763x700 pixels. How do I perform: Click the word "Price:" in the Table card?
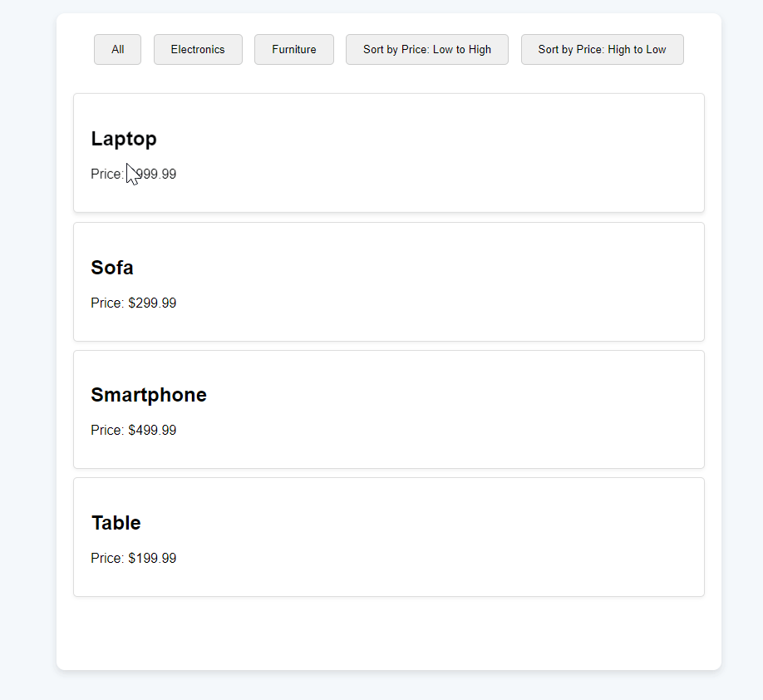click(107, 559)
